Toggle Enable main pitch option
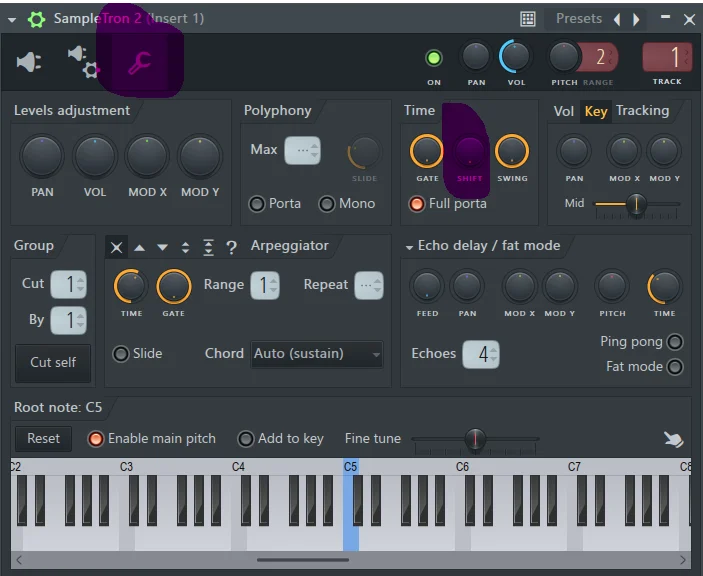 click(95, 439)
